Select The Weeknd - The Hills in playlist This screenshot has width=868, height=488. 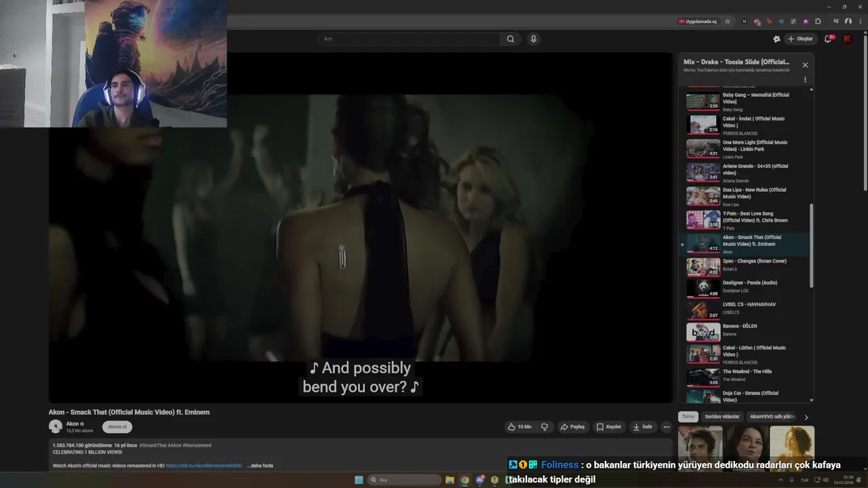pos(745,376)
